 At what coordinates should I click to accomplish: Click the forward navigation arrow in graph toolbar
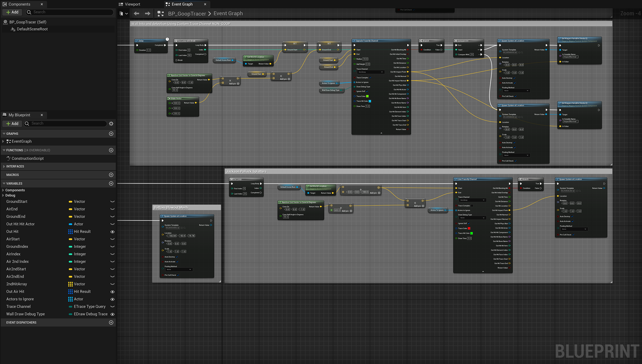147,13
